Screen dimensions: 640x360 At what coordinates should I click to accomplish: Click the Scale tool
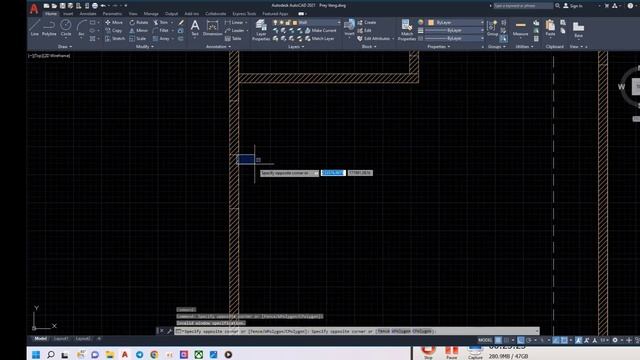138,39
